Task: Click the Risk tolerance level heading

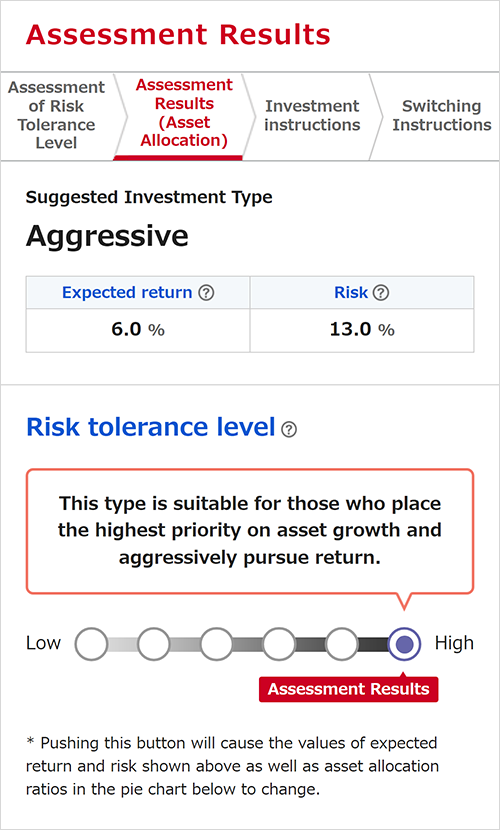Action: 151,427
